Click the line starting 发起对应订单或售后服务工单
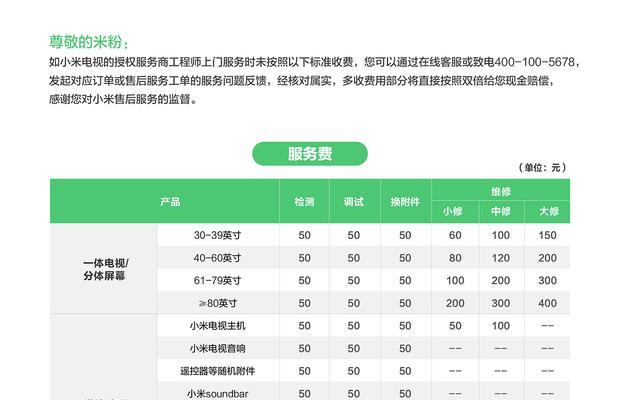This screenshot has height=400, width=620. tap(302, 81)
